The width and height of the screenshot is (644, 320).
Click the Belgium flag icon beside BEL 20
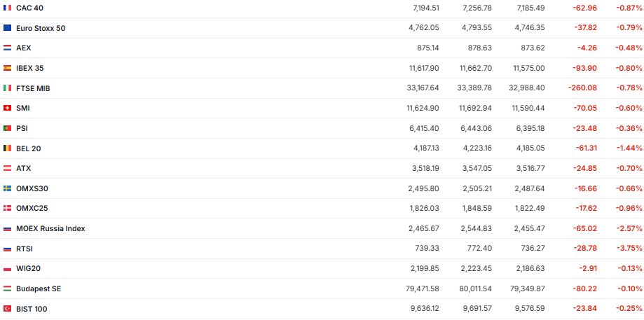(7, 148)
